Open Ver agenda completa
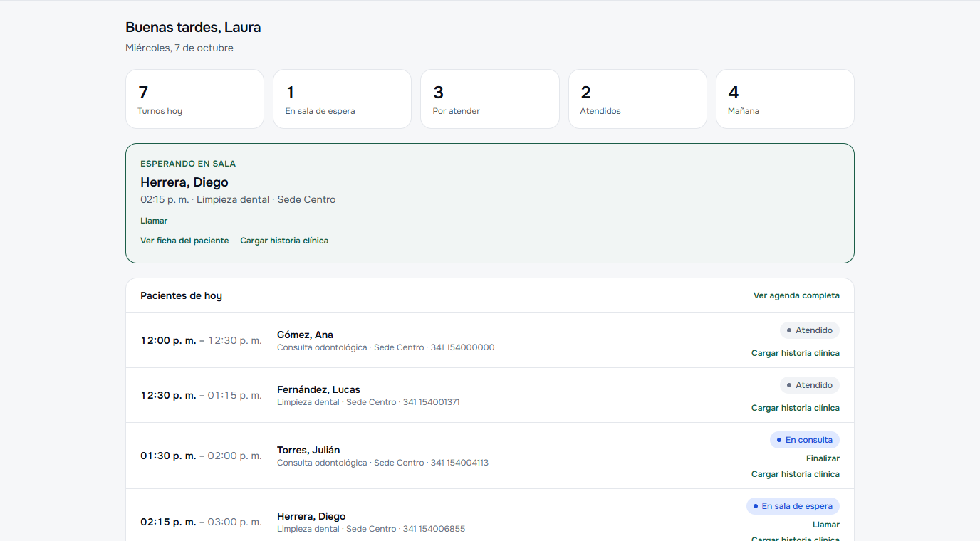 pyautogui.click(x=796, y=295)
